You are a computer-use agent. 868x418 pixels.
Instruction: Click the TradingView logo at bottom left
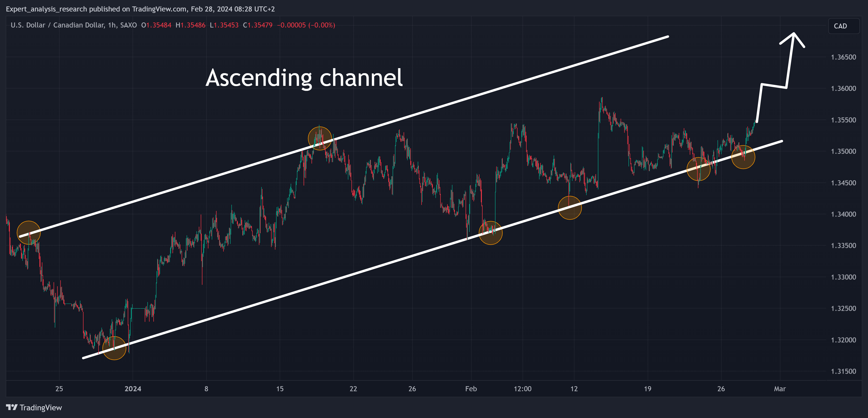point(34,407)
